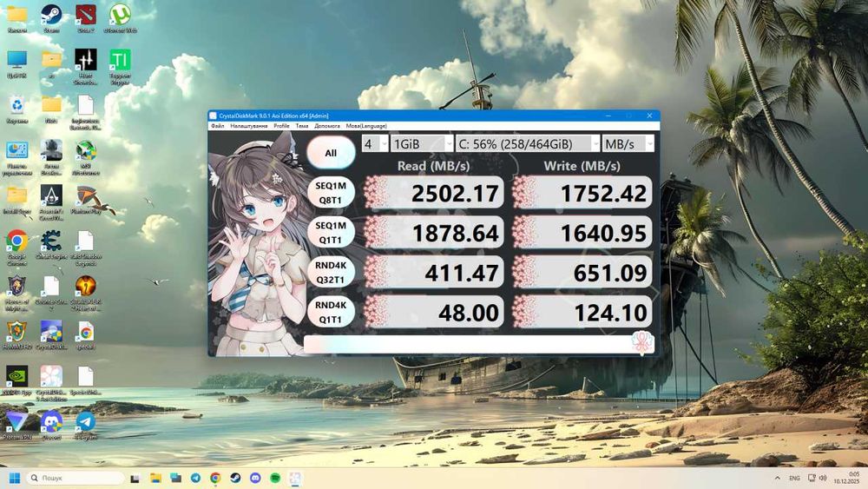Click the 1752.42 sequential write result
868x489 pixels.
click(582, 193)
